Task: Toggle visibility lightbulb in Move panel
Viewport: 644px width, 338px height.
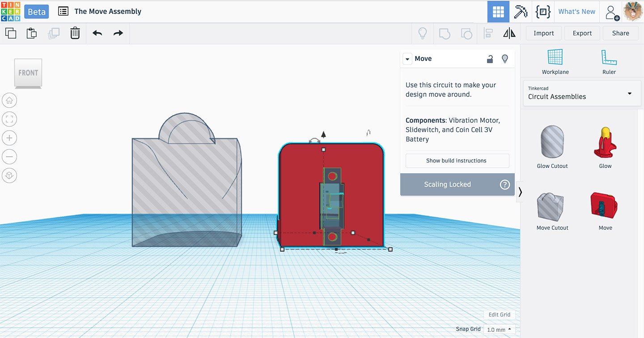Action: point(505,59)
